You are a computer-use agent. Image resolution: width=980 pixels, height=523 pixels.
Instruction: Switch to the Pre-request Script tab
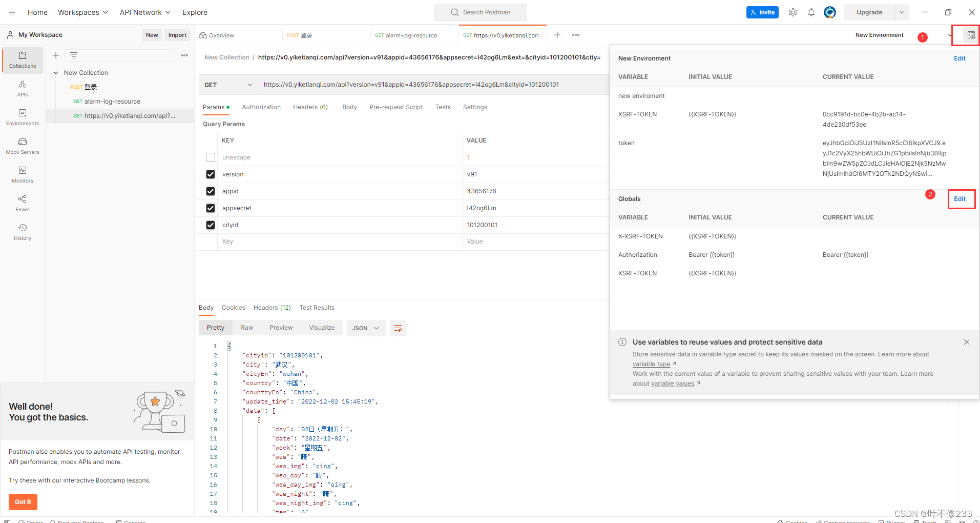[x=396, y=107]
